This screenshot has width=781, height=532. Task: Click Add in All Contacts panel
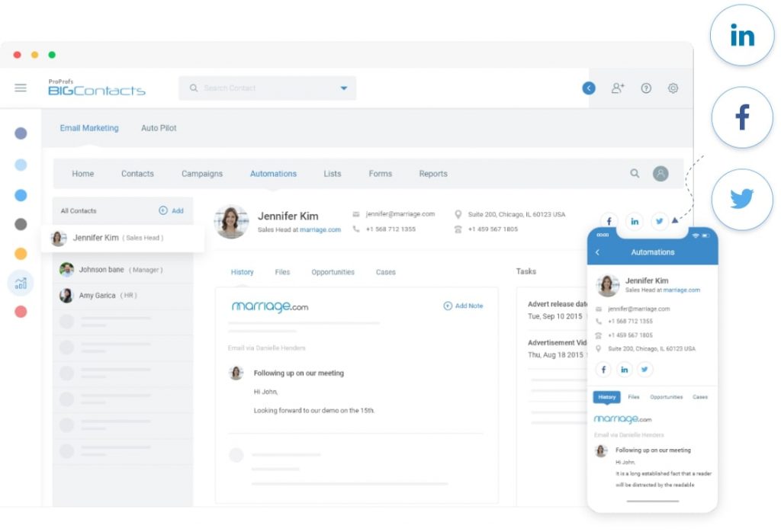point(171,210)
